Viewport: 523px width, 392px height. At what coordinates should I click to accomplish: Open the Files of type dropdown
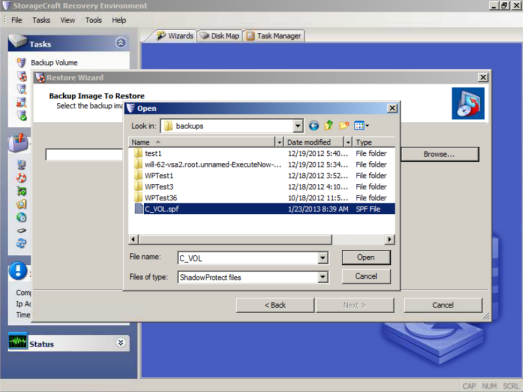tap(322, 277)
